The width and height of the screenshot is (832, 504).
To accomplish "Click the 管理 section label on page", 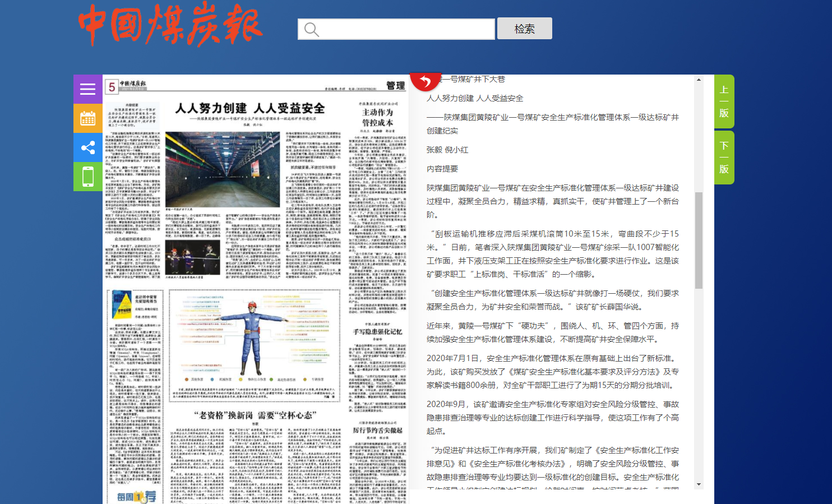I will (x=395, y=85).
